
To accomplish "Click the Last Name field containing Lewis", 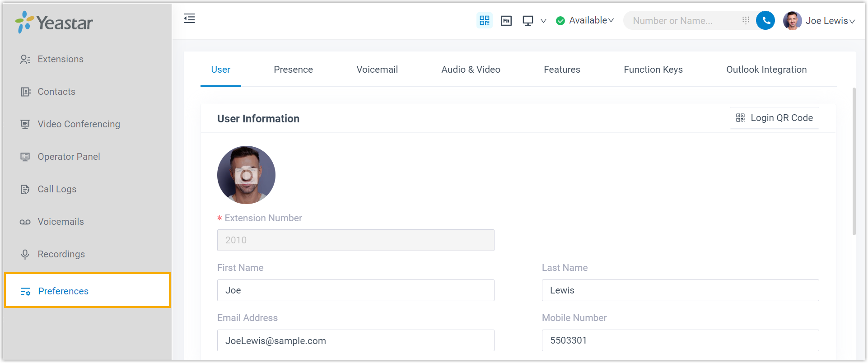I will (x=680, y=290).
